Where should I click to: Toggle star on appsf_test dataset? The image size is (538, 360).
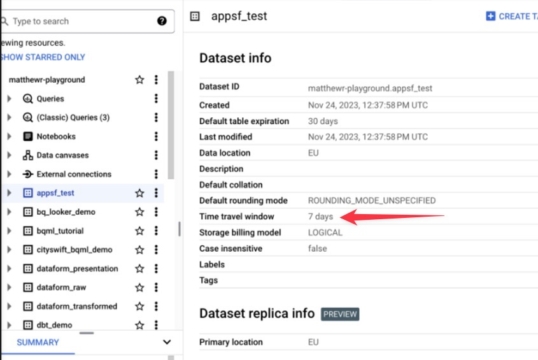coord(139,193)
